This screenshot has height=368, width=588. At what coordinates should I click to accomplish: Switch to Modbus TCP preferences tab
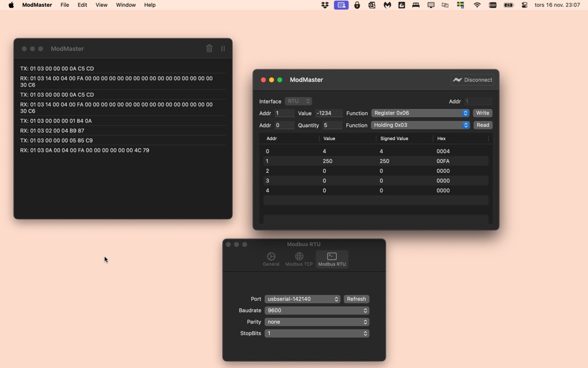click(299, 259)
